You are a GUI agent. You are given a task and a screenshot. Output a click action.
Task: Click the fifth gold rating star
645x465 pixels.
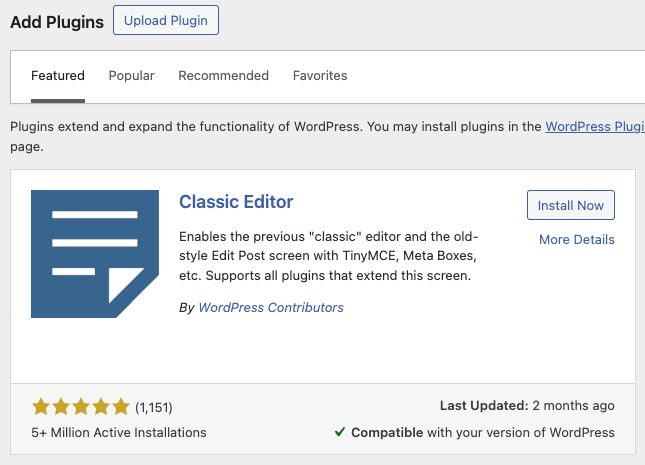click(121, 407)
